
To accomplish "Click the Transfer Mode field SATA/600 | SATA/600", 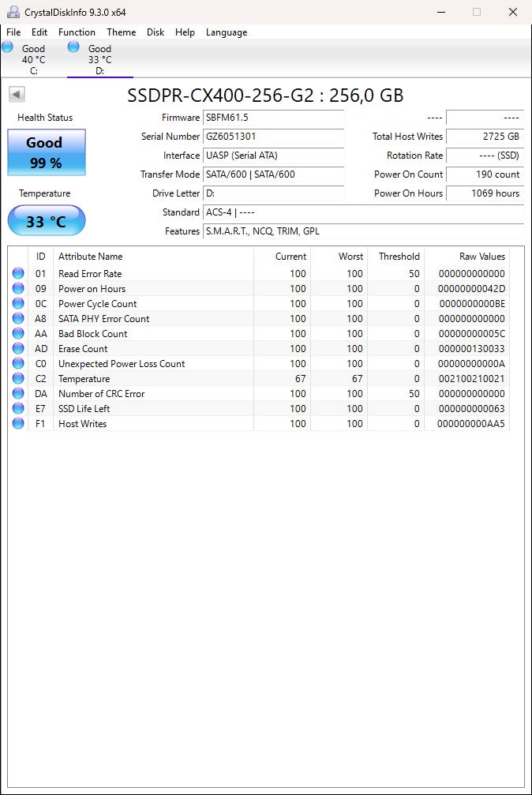I will click(x=273, y=174).
